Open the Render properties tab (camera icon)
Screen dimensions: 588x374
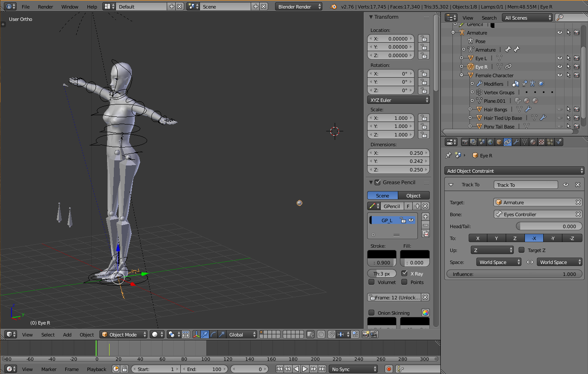point(465,142)
